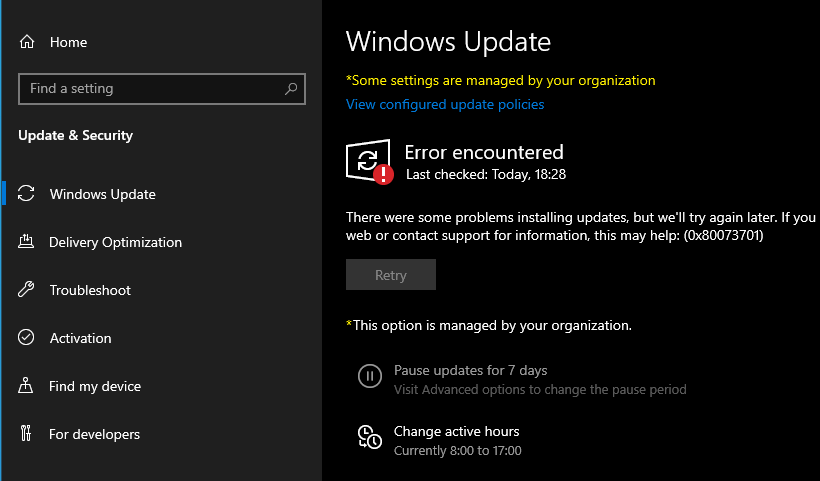Image resolution: width=820 pixels, height=481 pixels.
Task: Open Delivery Optimization settings
Action: [116, 243]
